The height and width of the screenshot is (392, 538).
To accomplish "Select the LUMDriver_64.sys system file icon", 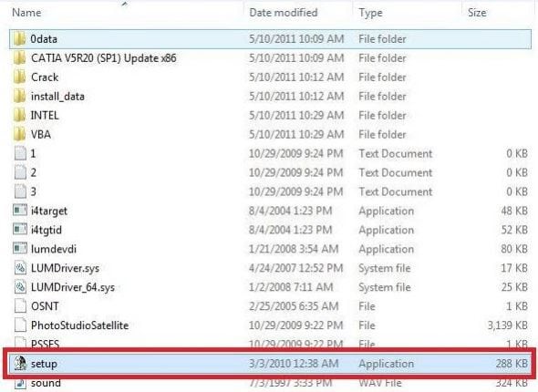I will pos(20,287).
